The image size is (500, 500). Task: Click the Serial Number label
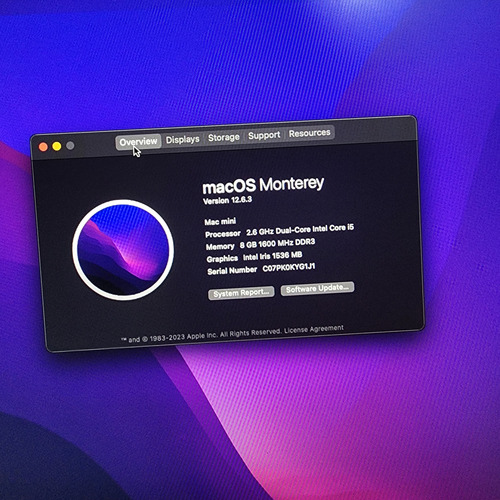coord(232,271)
